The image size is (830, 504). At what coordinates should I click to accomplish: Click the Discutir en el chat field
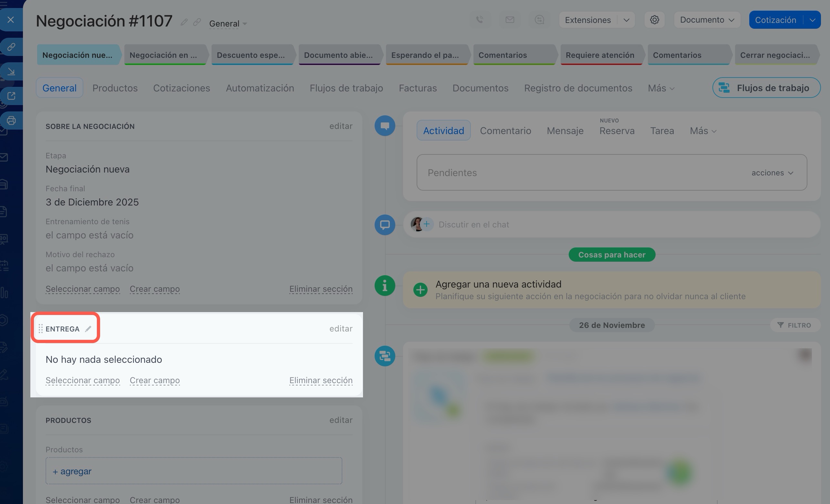pyautogui.click(x=473, y=224)
